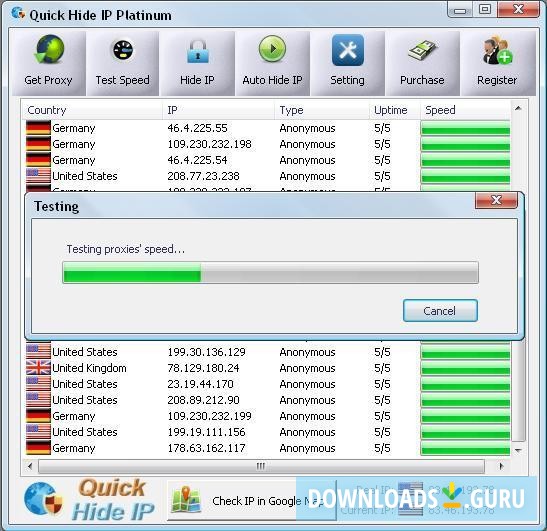Image resolution: width=547 pixels, height=531 pixels.
Task: Select IP address 23.19.44.170
Action: [x=201, y=384]
